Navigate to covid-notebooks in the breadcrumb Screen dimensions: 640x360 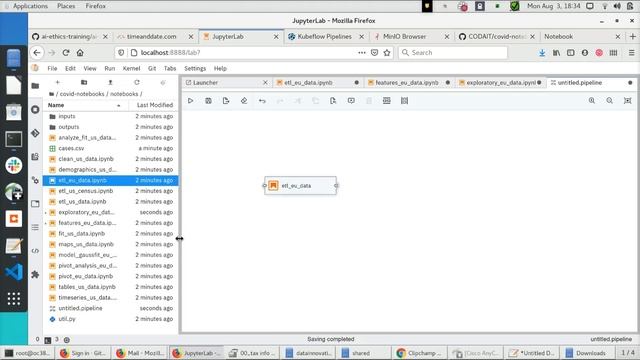(82, 94)
